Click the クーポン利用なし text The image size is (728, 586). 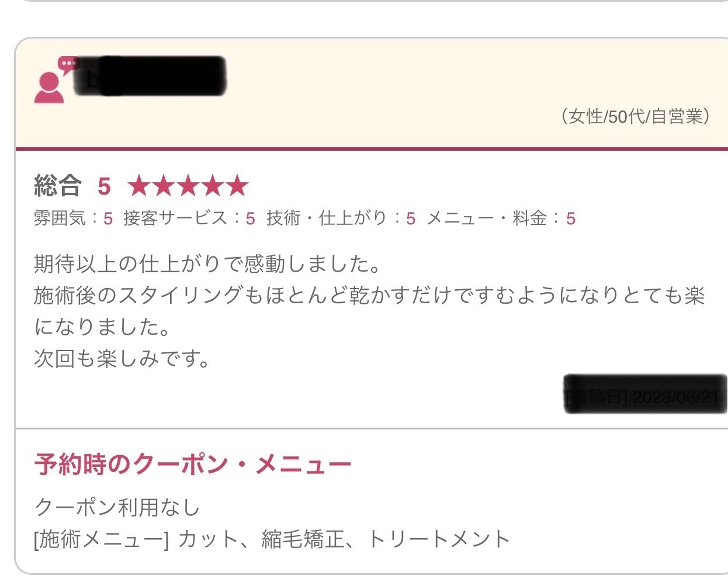[x=117, y=507]
